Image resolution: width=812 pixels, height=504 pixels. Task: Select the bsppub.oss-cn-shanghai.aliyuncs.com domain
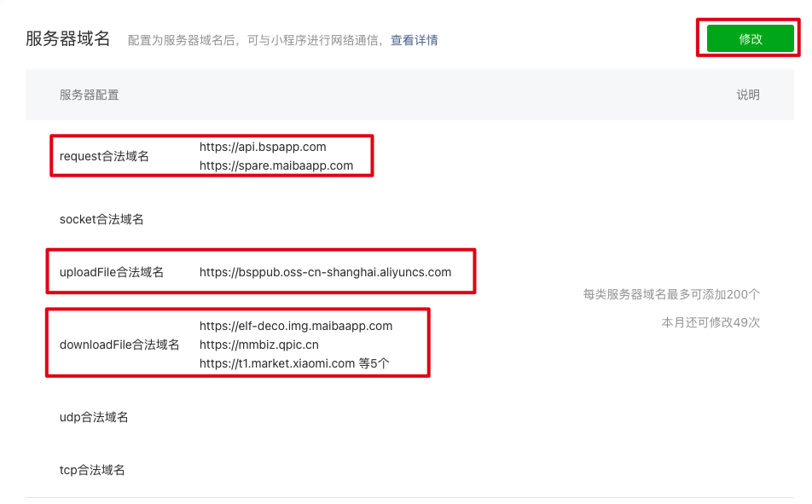pyautogui.click(x=325, y=272)
